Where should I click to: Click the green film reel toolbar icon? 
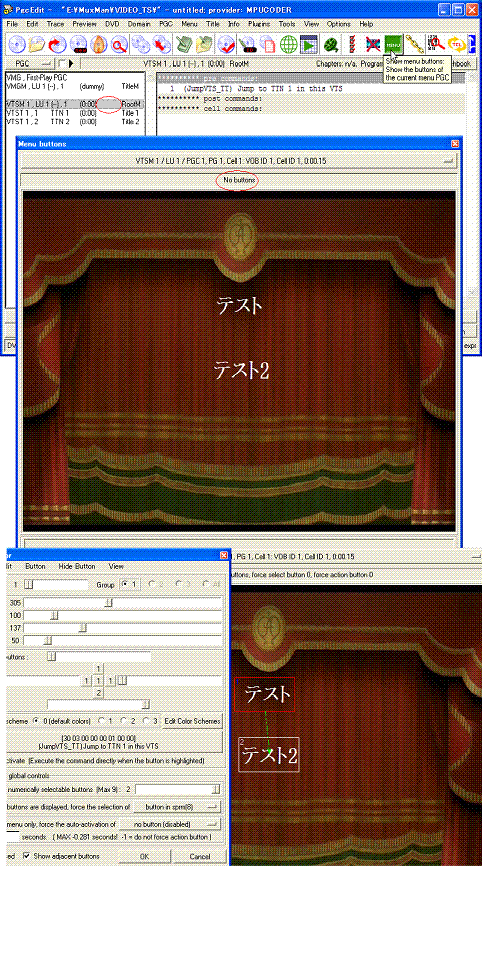[x=331, y=45]
